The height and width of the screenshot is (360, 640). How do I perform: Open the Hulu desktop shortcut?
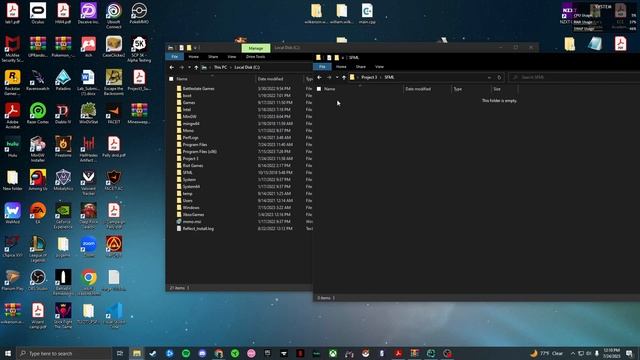[13, 147]
